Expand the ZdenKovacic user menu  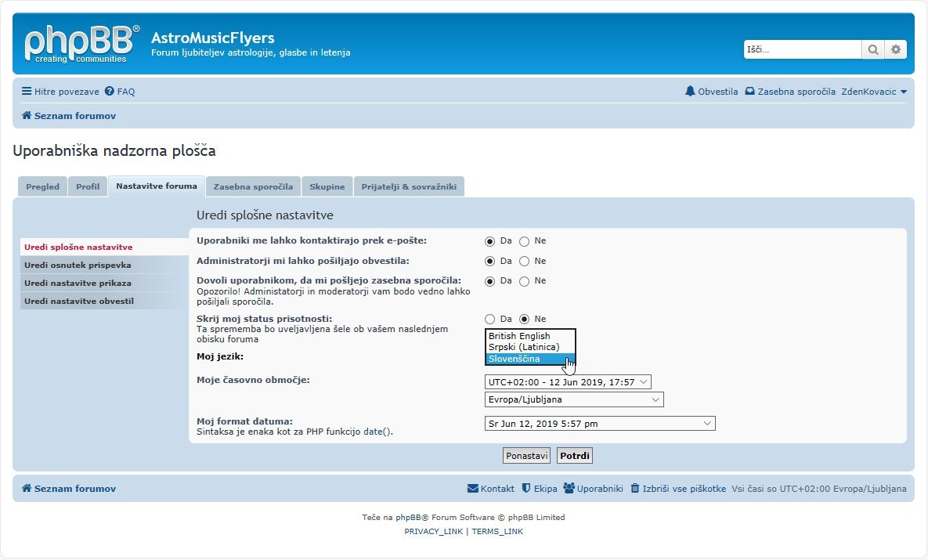click(873, 92)
